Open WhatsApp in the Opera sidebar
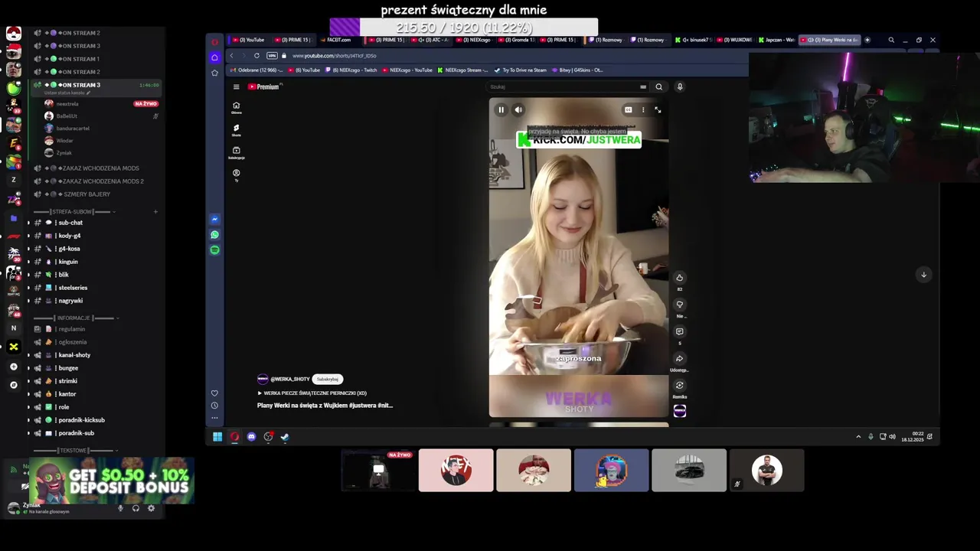Image resolution: width=980 pixels, height=551 pixels. coord(214,235)
